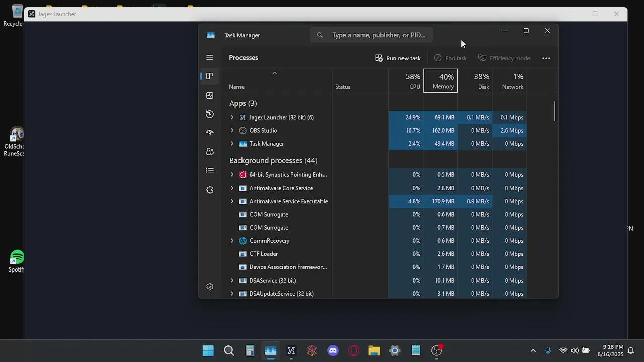Expand DSAService (32 bit) row
644x362 pixels.
point(232,281)
